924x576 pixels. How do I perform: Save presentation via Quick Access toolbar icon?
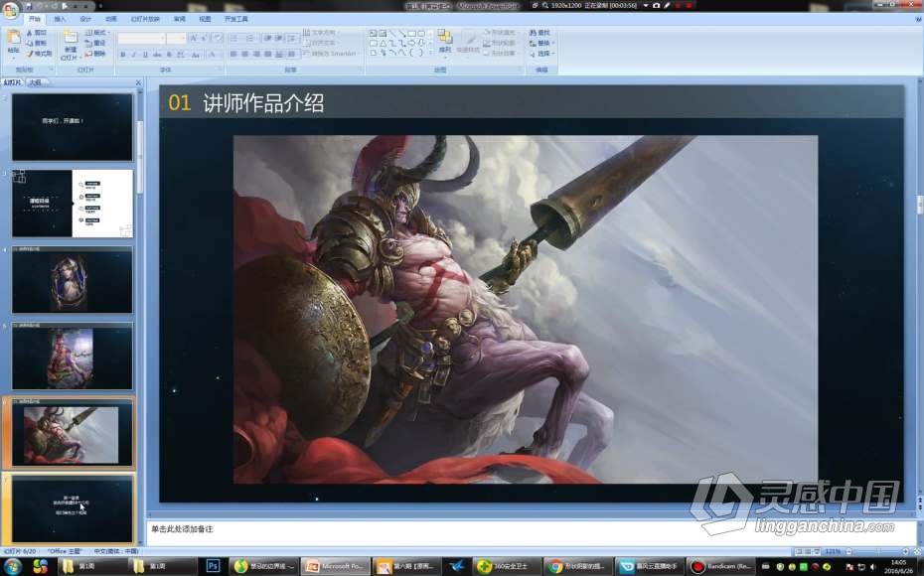pyautogui.click(x=28, y=6)
